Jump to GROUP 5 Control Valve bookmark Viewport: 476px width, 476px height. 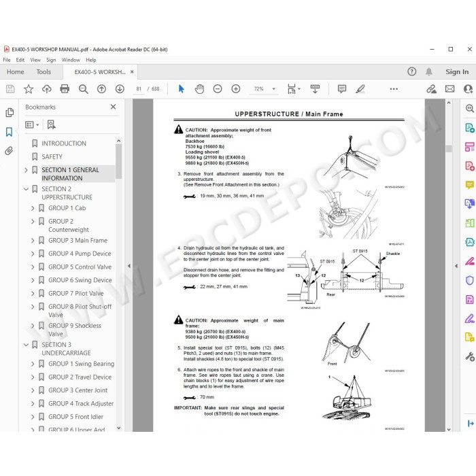[80, 267]
